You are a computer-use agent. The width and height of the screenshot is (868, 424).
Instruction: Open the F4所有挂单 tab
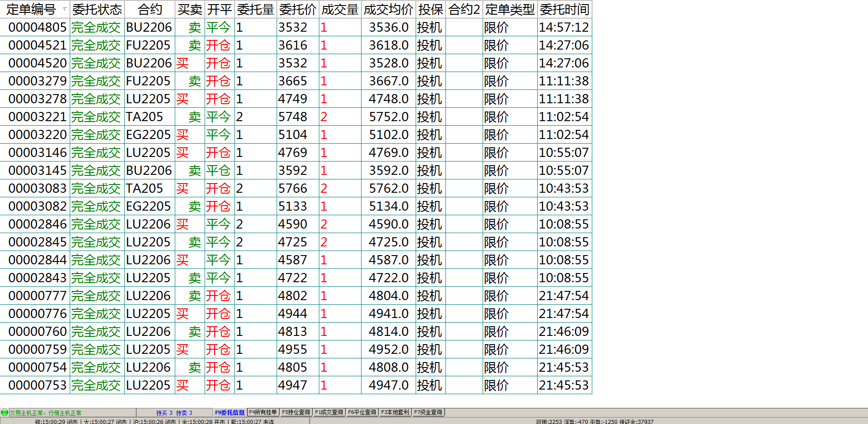coord(263,413)
